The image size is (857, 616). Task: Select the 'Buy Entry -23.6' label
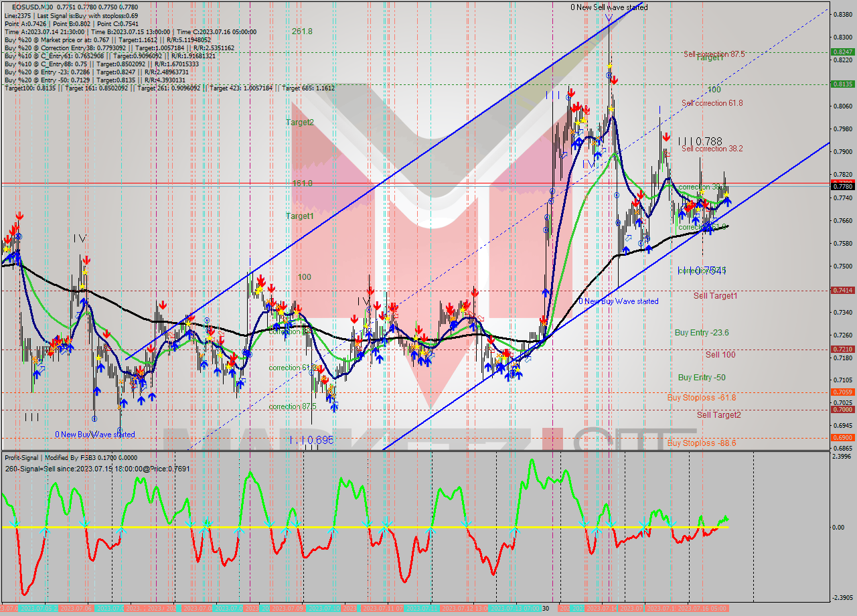(x=702, y=332)
